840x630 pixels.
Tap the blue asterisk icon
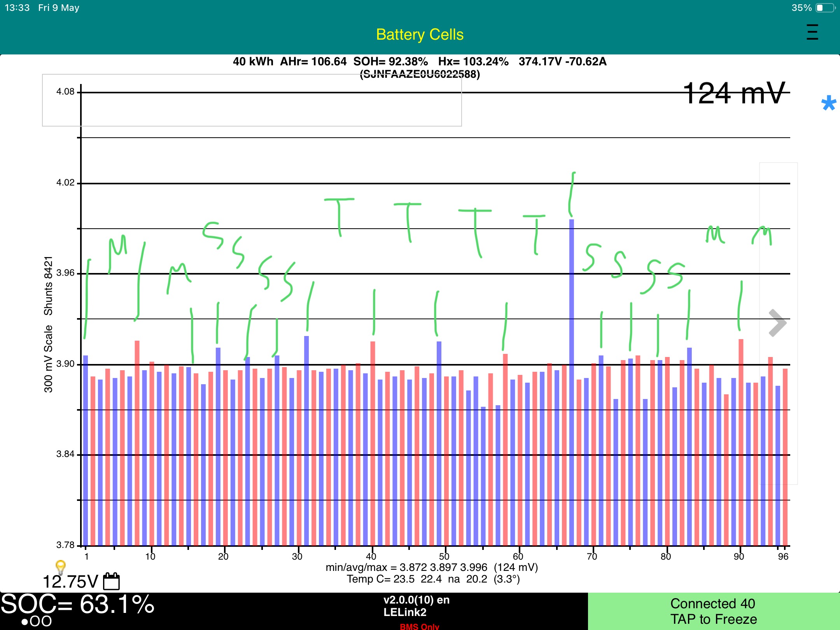tap(828, 103)
